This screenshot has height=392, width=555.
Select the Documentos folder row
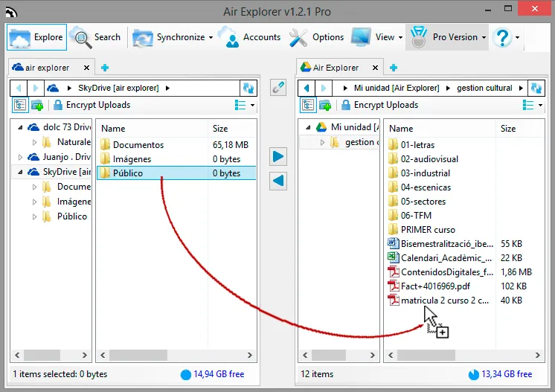pyautogui.click(x=176, y=145)
